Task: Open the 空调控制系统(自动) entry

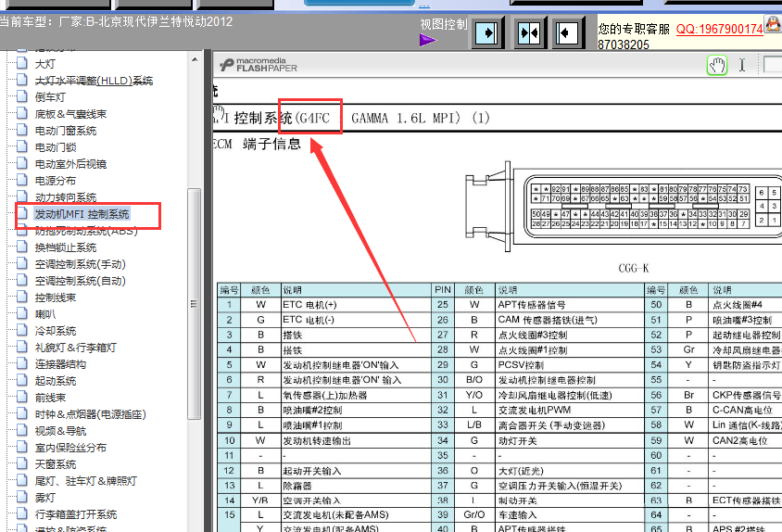Action: pos(80,281)
